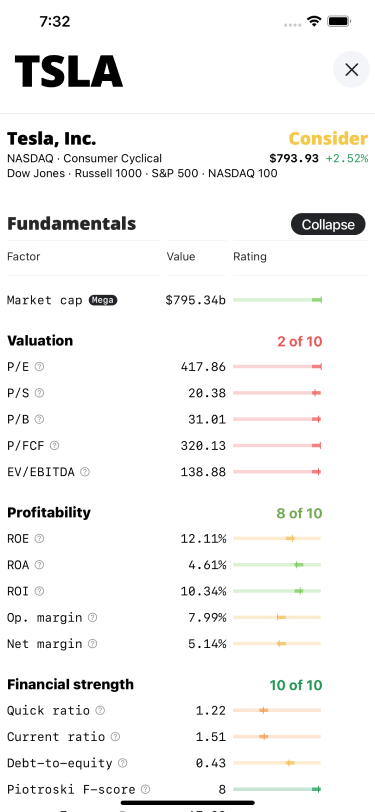Tap the Mega market cap badge
375x812 pixels.
click(103, 300)
